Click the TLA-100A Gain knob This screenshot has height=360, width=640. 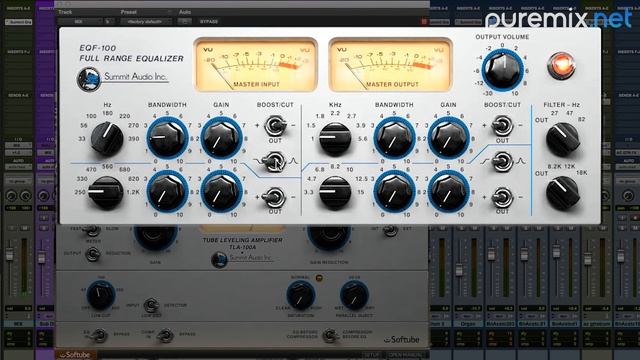point(156,237)
